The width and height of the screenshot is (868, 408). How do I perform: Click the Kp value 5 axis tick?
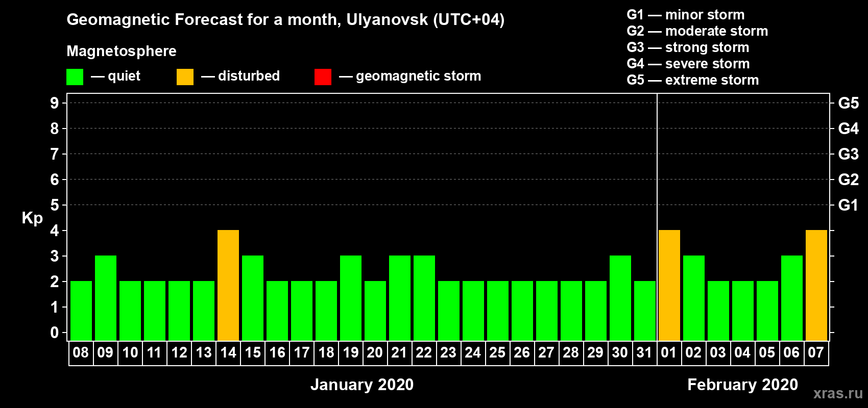point(55,205)
